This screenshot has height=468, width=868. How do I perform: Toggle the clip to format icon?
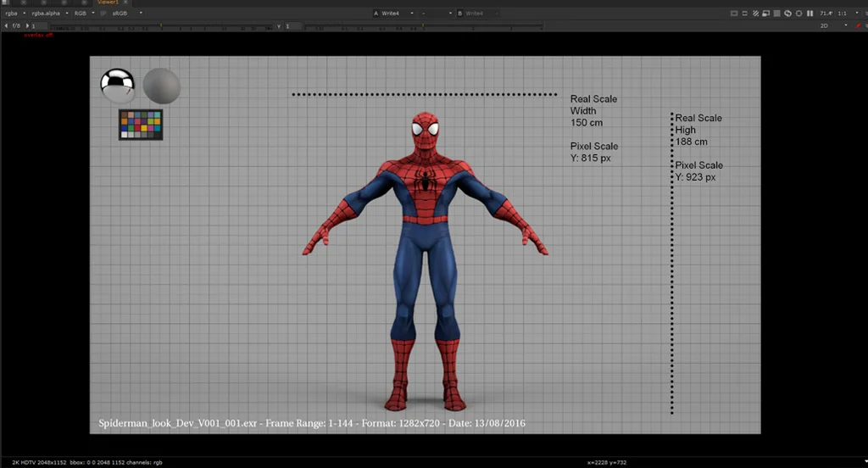coord(734,14)
